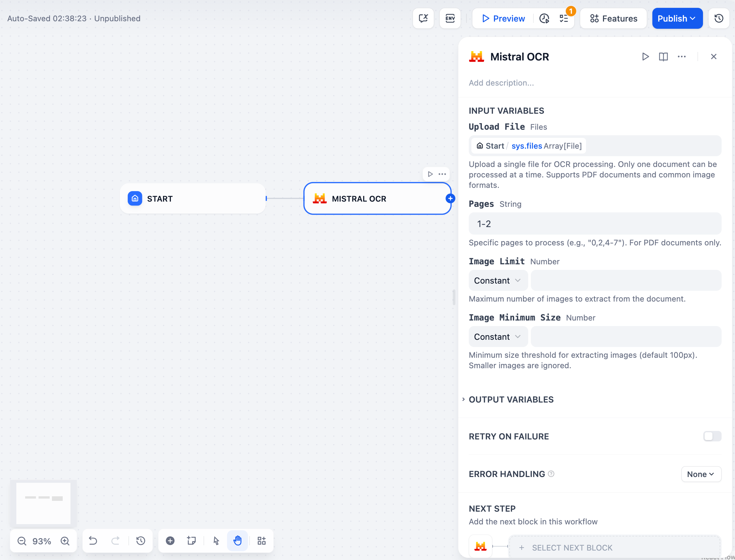Open Image Limit Constant dropdown

click(498, 281)
